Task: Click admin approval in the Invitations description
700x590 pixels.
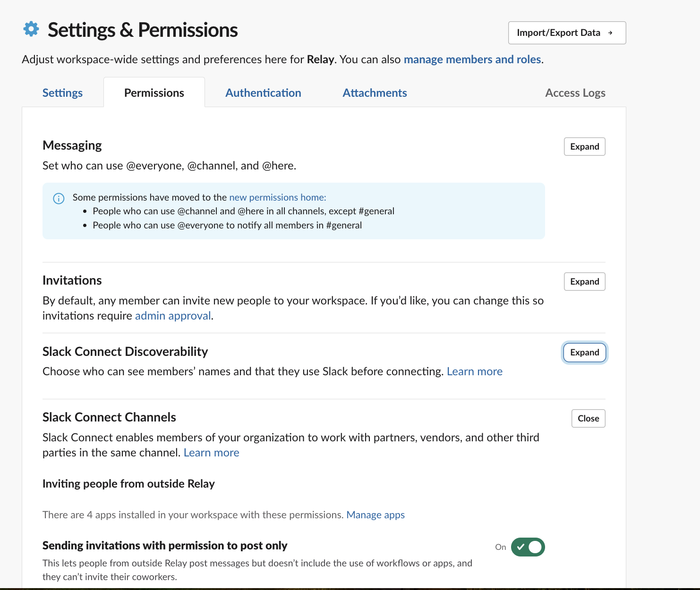Action: click(172, 315)
